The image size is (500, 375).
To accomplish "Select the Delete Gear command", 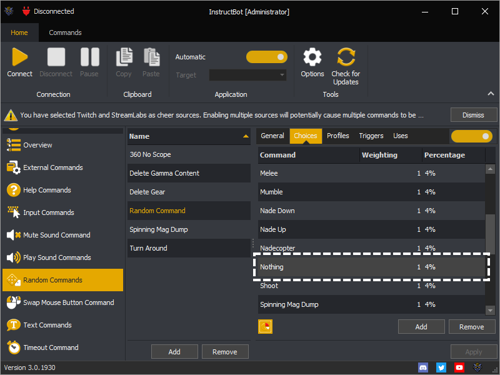I will pos(189,192).
